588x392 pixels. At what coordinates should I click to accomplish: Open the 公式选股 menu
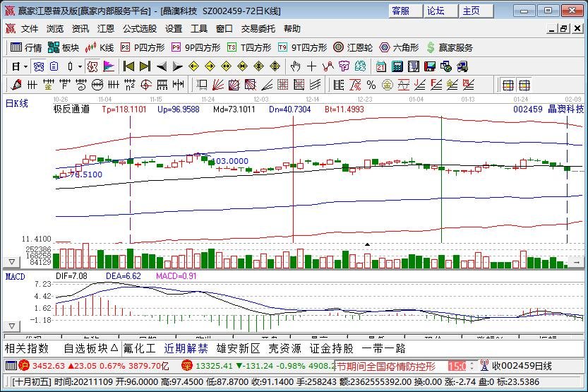pyautogui.click(x=140, y=29)
